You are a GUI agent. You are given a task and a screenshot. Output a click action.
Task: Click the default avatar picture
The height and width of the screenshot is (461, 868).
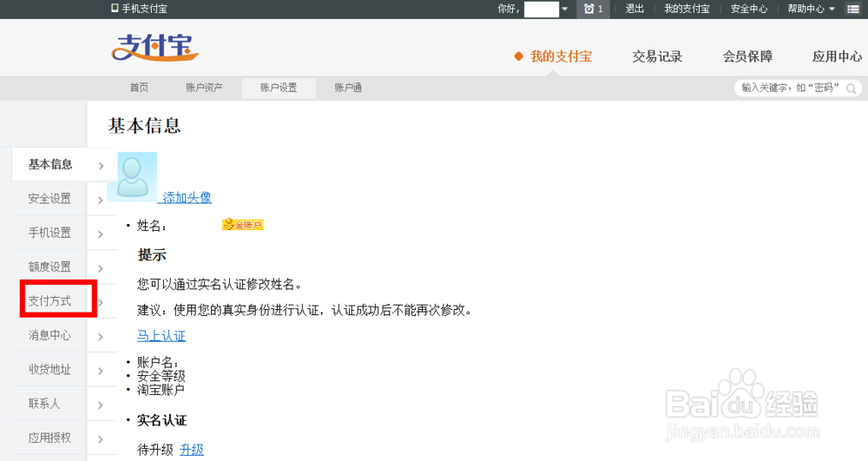[132, 177]
